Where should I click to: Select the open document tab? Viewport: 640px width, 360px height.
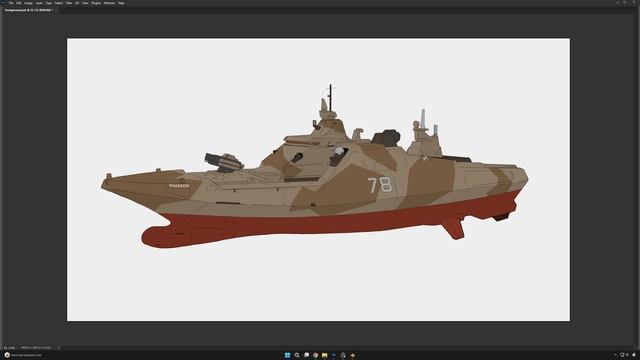click(x=29, y=10)
